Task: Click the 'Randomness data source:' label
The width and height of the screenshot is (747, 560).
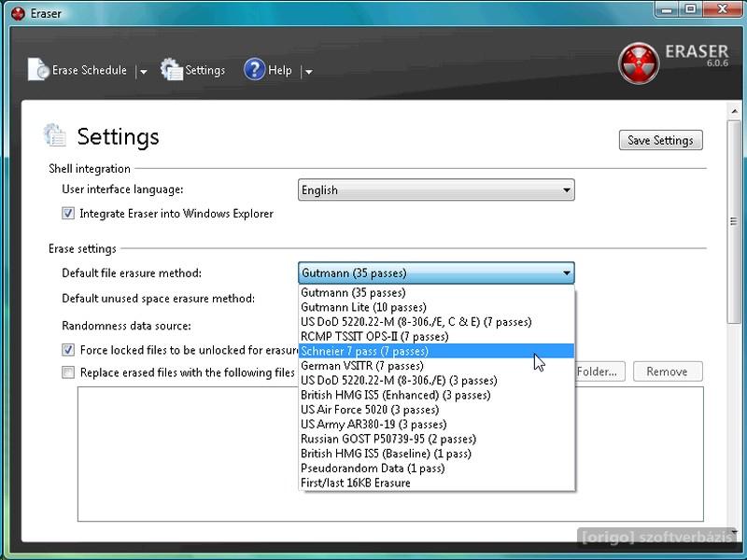Action: (126, 326)
